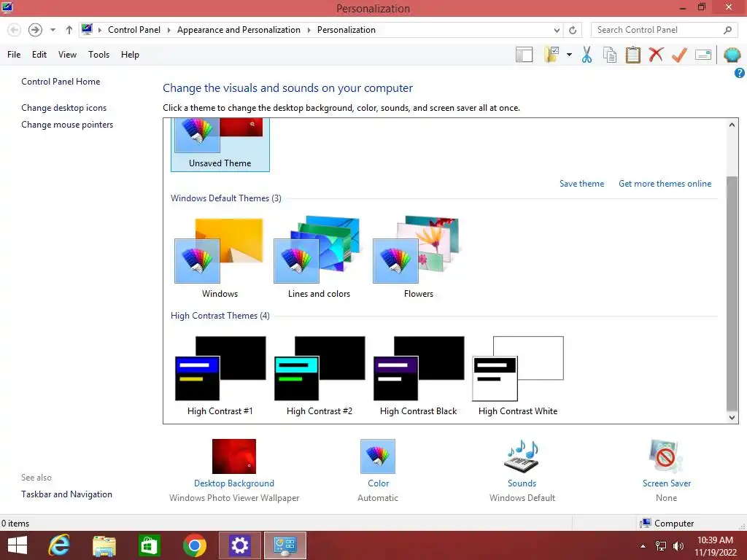Open Change mouse pointers link
Screen dimensions: 747x560
67,125
